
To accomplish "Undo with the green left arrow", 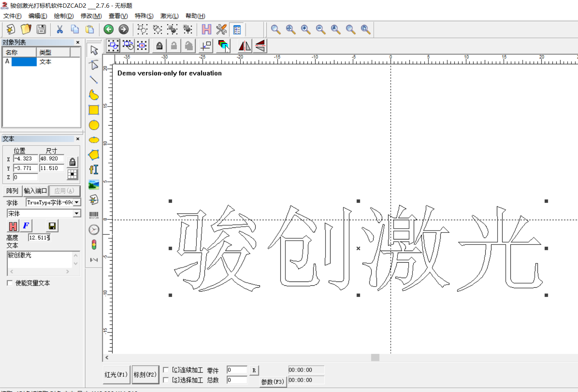I will (x=109, y=29).
